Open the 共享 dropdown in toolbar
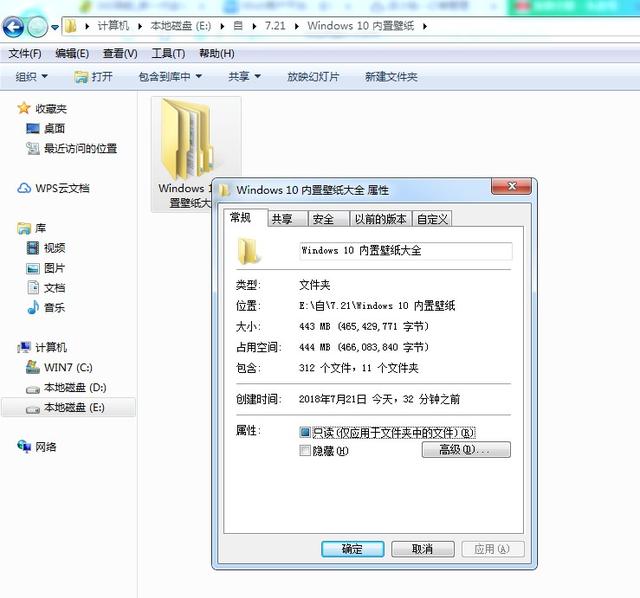 click(x=244, y=77)
